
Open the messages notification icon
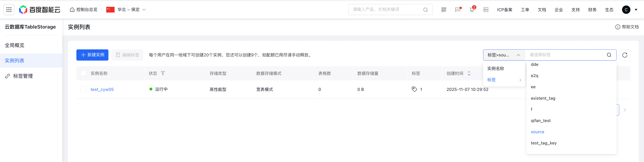(x=457, y=9)
